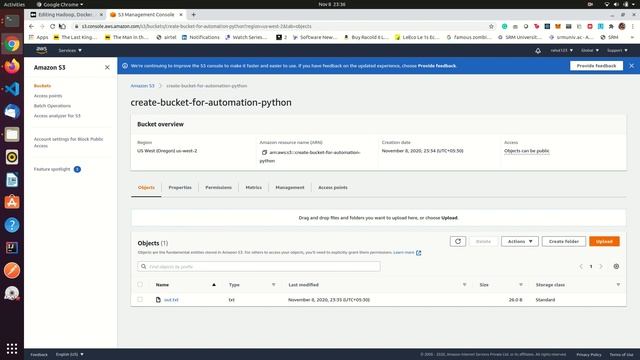This screenshot has height=360, width=640.
Task: Open the out.txt object link
Action: click(171, 300)
